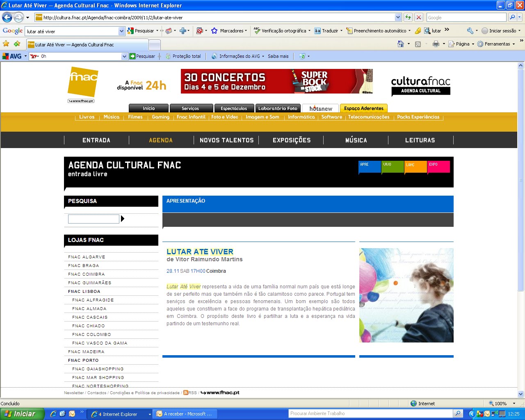
Task: Click the search magnifier next to Google box
Action: pyautogui.click(x=512, y=17)
